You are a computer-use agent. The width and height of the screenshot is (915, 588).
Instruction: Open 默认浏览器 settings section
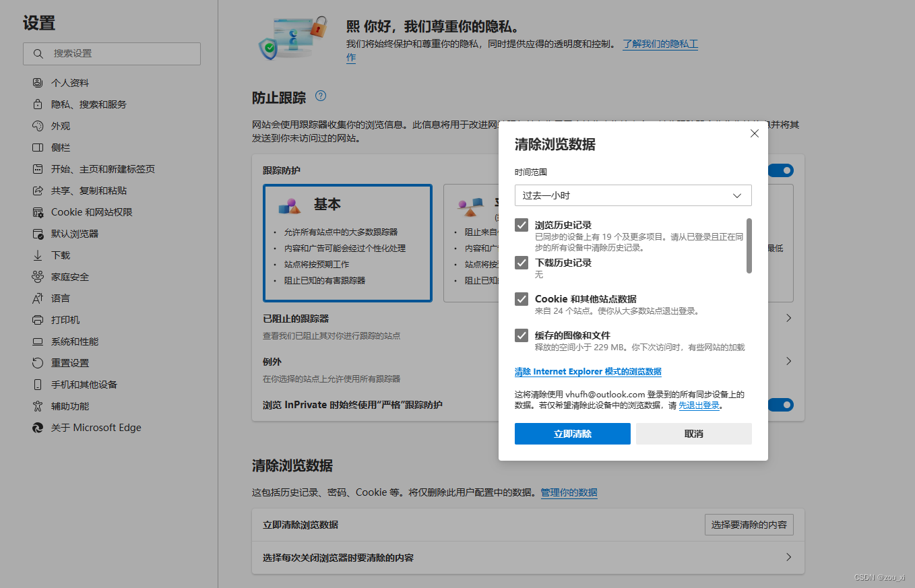pos(75,234)
